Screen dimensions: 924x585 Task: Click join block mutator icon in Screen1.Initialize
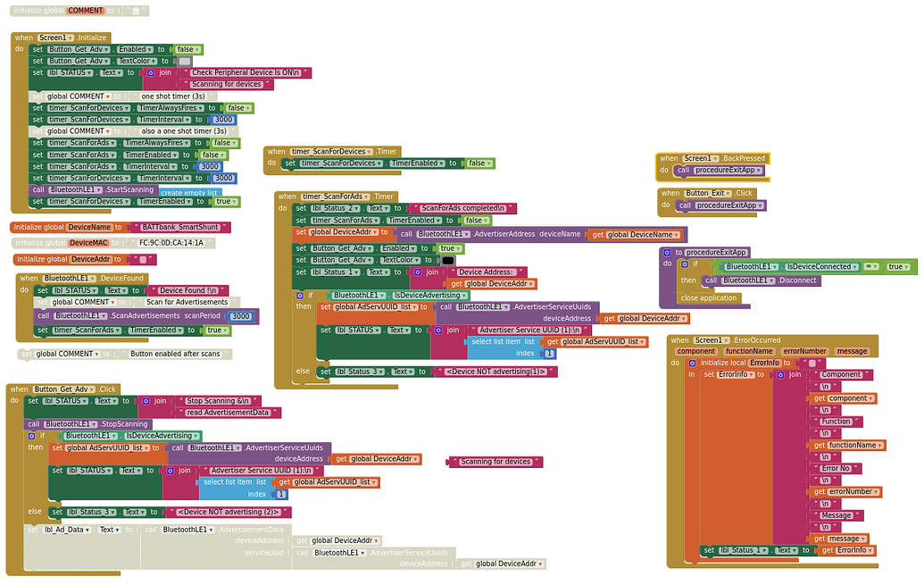(151, 73)
